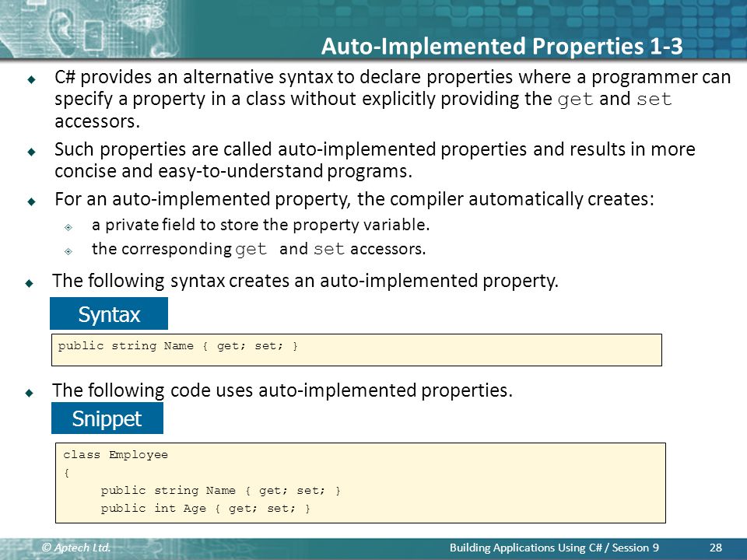Screen dimensions: 747x560
Task: Click the syntax code line 'public string Name { get; set; }'
Action: (178, 346)
